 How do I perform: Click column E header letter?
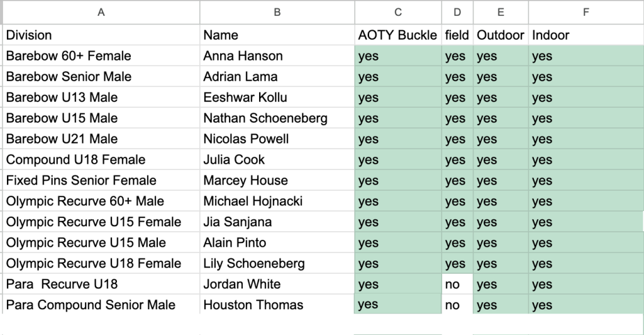tap(501, 11)
